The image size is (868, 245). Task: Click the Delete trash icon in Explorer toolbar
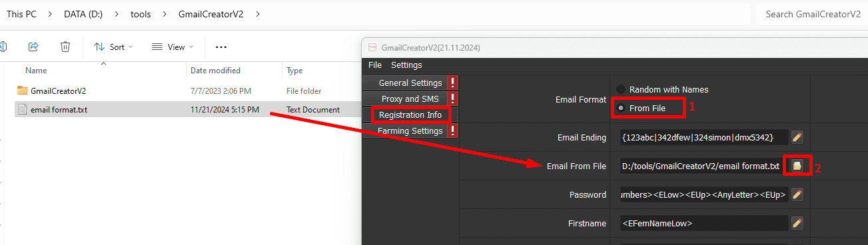pyautogui.click(x=65, y=47)
